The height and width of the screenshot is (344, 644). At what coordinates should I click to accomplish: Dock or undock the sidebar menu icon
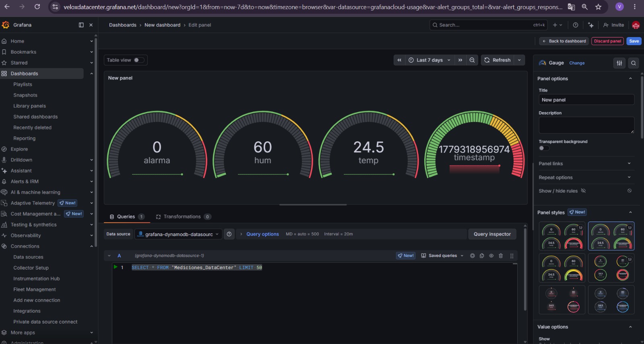(x=81, y=25)
